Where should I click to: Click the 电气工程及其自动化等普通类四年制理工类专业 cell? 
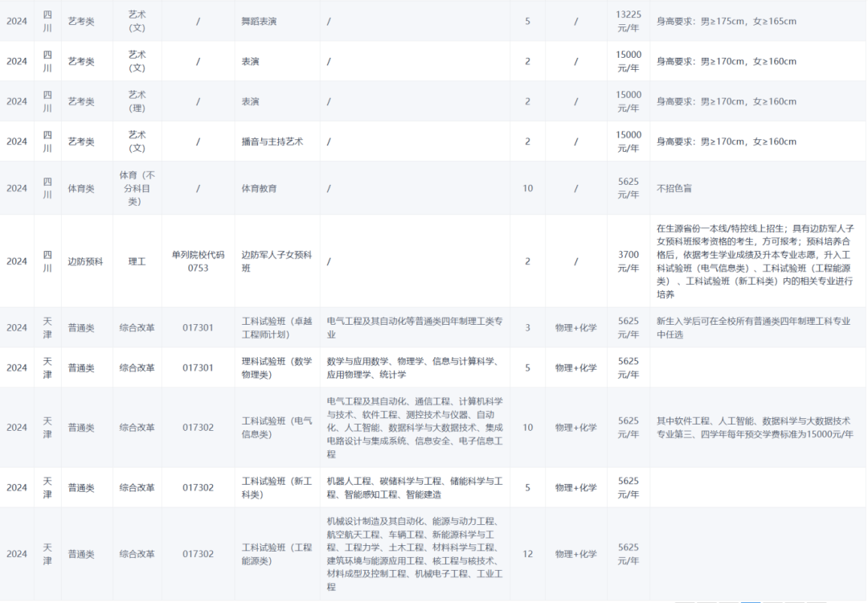(x=415, y=328)
